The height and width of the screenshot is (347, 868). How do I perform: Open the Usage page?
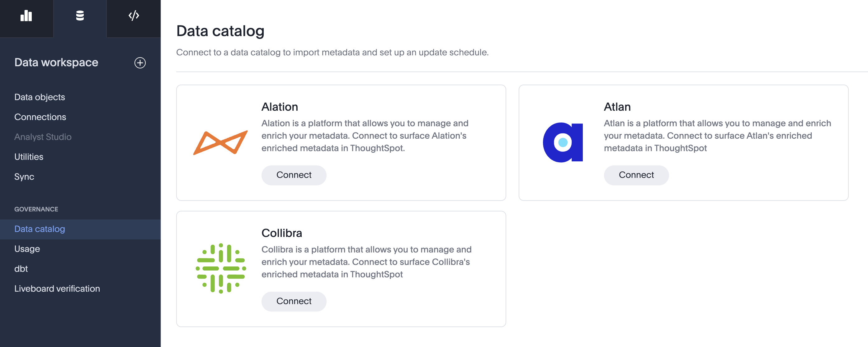(x=27, y=249)
